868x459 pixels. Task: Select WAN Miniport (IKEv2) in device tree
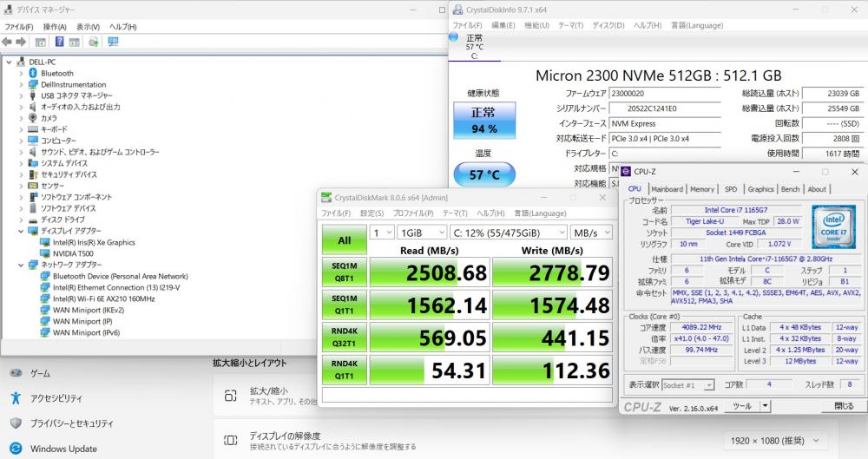[x=89, y=310]
